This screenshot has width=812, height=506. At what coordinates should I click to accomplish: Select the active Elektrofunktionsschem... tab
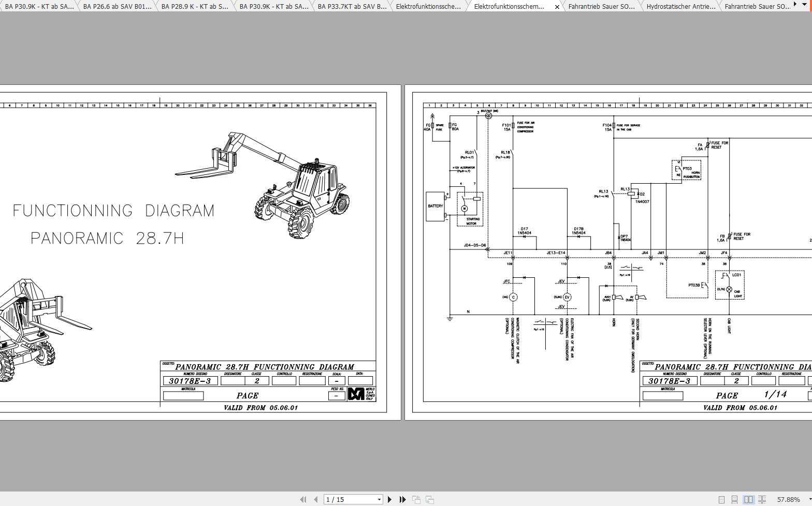[509, 6]
